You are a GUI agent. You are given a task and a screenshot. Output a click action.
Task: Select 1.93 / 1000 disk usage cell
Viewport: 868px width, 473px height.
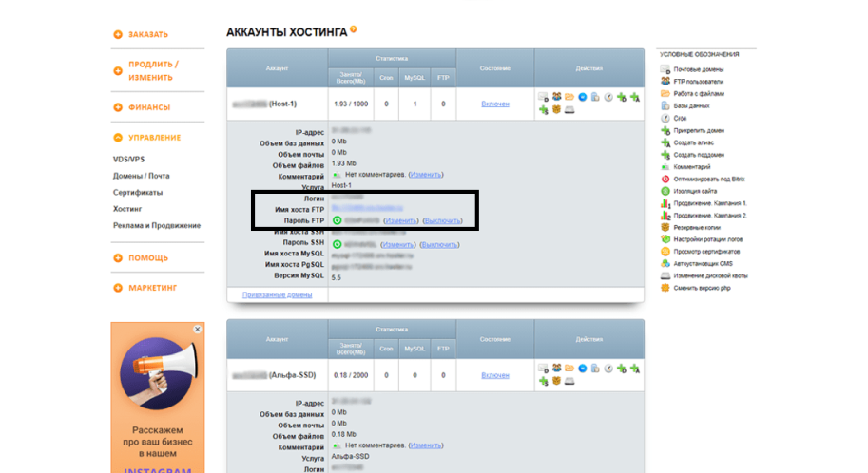(x=351, y=104)
